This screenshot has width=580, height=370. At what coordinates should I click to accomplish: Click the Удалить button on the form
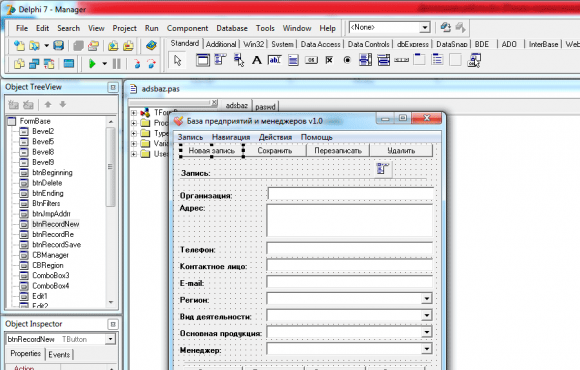[x=401, y=151]
